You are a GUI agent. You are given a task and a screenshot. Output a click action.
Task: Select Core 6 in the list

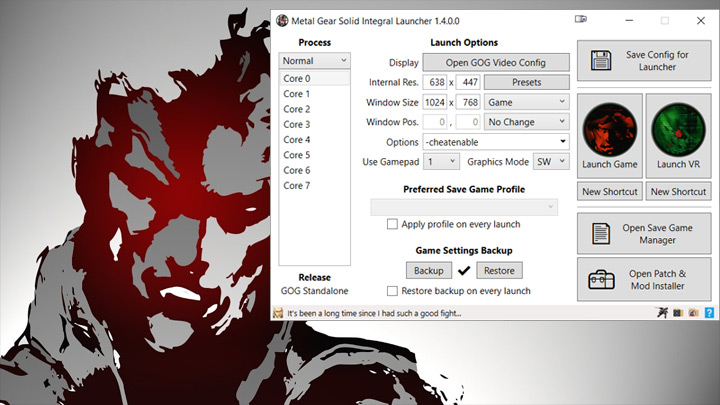tap(315, 170)
